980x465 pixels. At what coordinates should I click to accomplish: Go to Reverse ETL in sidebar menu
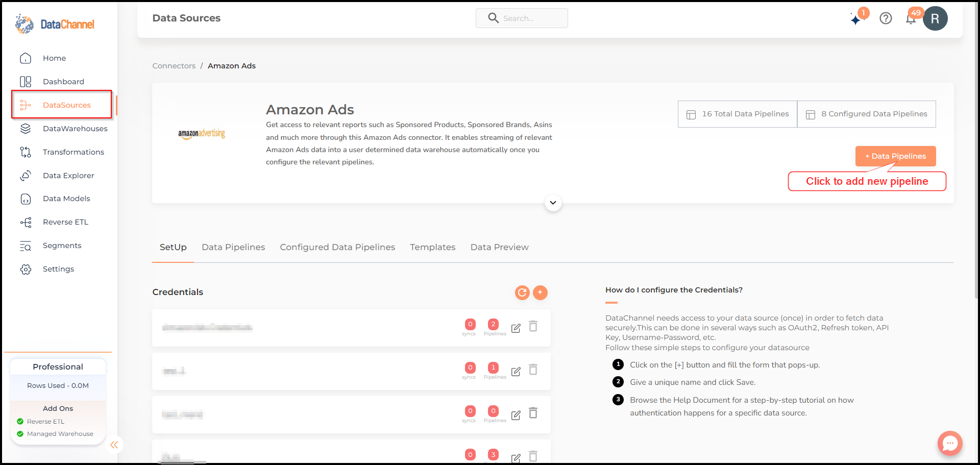click(x=65, y=222)
